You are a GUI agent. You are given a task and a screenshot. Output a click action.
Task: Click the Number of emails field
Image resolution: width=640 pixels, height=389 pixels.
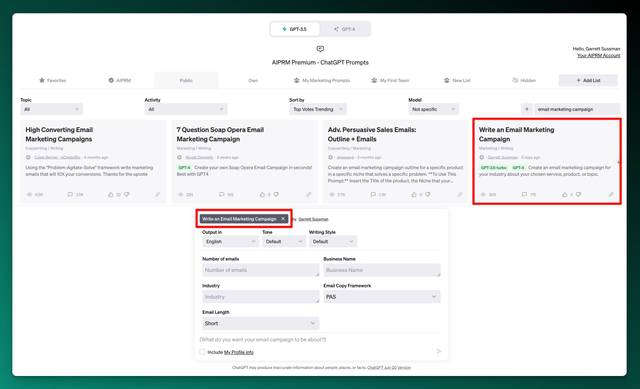[260, 270]
